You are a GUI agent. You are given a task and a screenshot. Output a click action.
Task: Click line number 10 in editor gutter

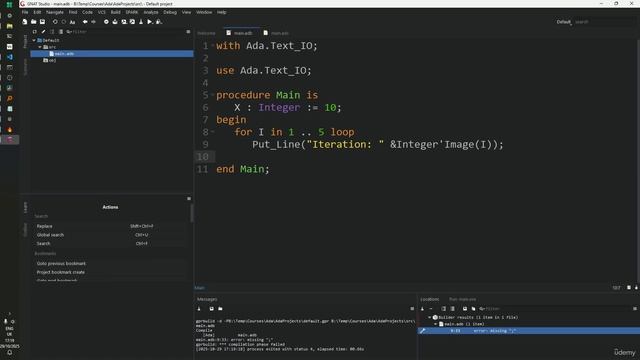pyautogui.click(x=202, y=157)
